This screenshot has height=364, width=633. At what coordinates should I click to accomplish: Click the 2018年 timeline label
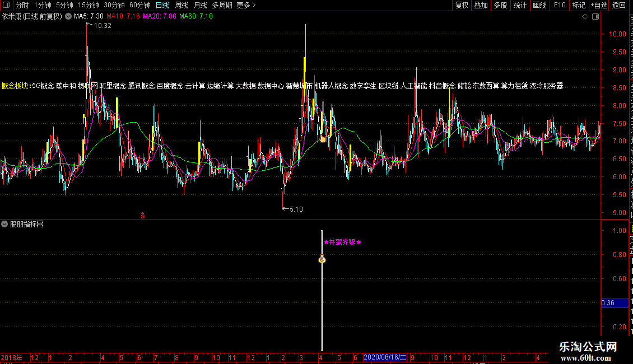coord(12,357)
